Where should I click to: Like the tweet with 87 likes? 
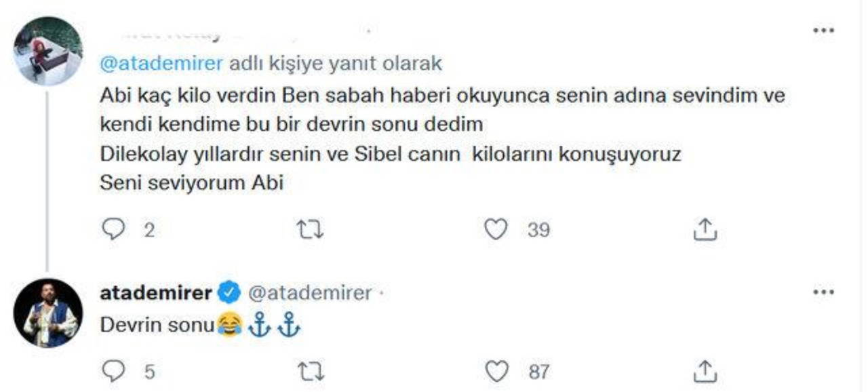tap(497, 371)
